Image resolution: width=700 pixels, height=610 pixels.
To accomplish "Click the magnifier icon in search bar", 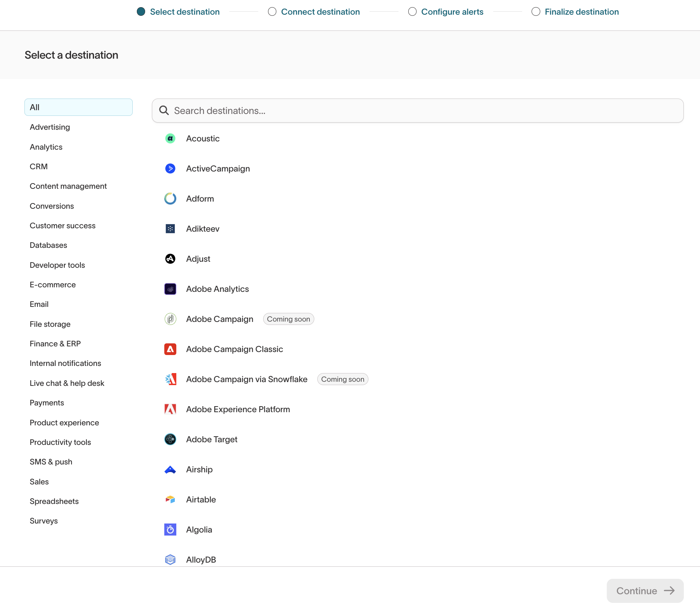I will [x=164, y=111].
